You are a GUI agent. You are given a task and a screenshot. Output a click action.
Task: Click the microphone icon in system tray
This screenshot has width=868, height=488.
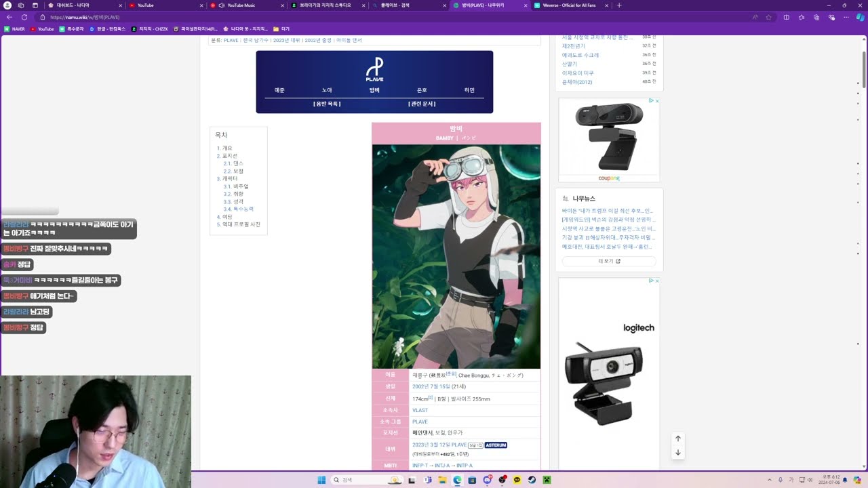[780, 480]
